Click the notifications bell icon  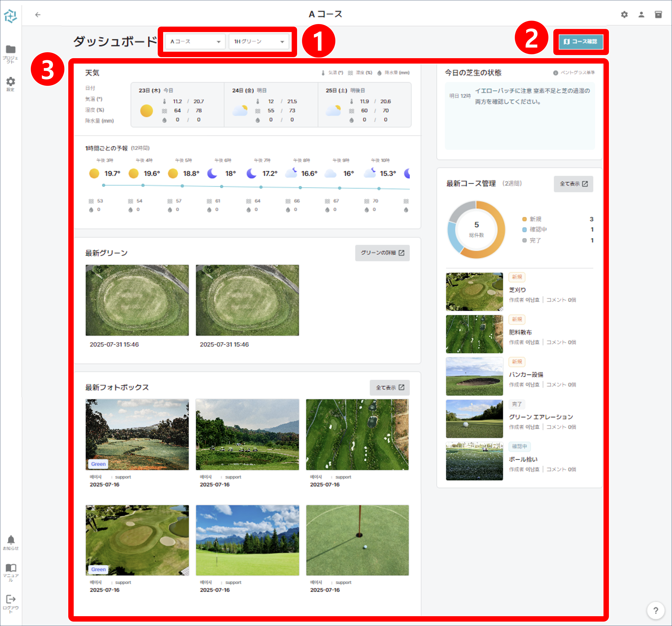pos(11,540)
